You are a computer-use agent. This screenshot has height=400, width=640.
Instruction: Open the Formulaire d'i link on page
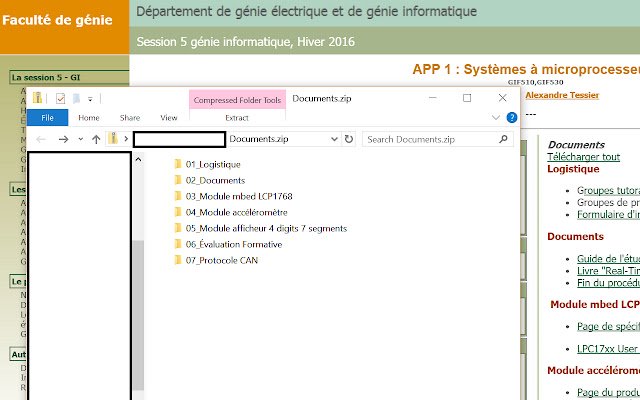(x=609, y=214)
